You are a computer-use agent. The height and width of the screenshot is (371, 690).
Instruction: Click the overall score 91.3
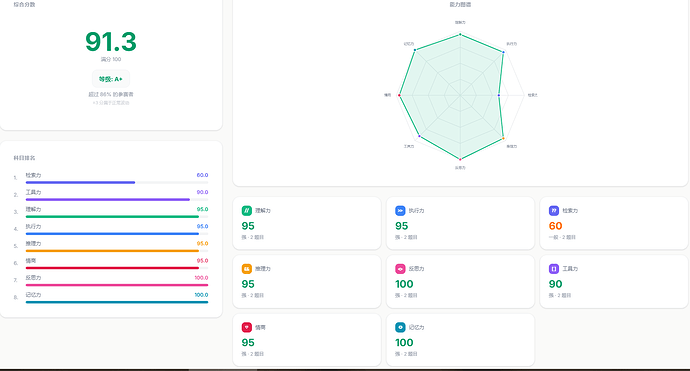pos(111,42)
